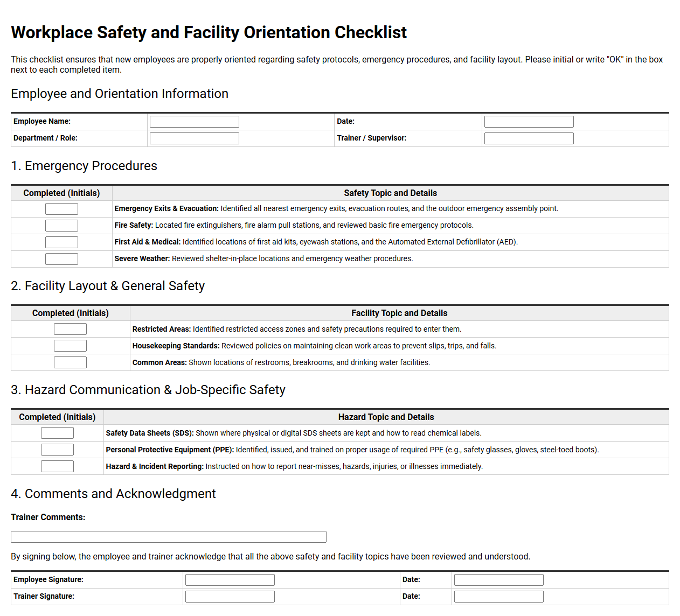Click the Trainer Signature input field
This screenshot has width=680, height=616.
[230, 597]
